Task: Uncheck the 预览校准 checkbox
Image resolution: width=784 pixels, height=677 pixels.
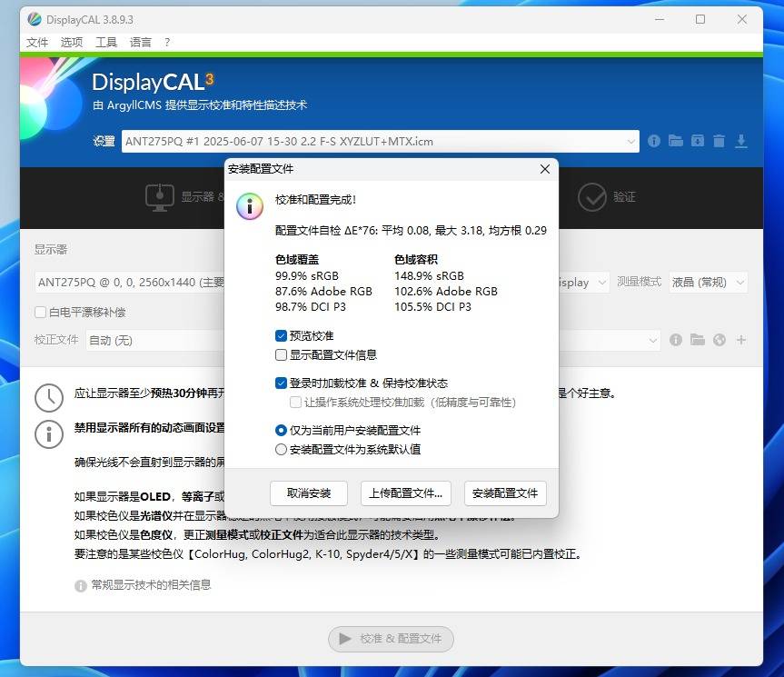Action: [x=282, y=336]
